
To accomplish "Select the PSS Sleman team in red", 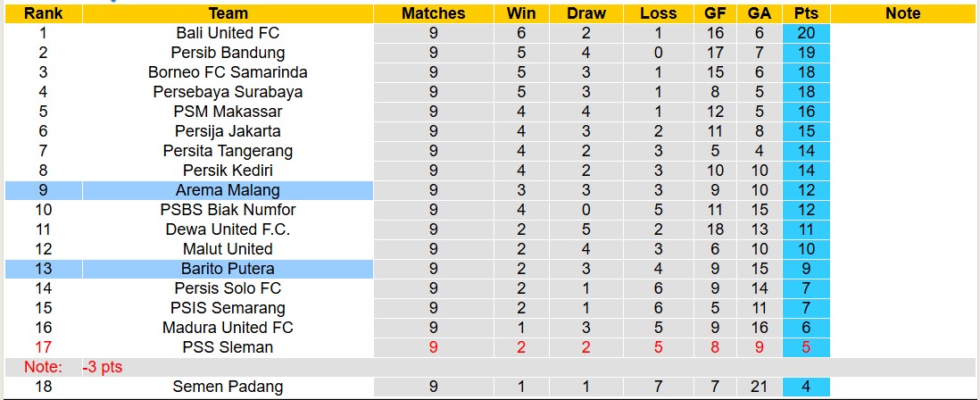I will [x=228, y=347].
